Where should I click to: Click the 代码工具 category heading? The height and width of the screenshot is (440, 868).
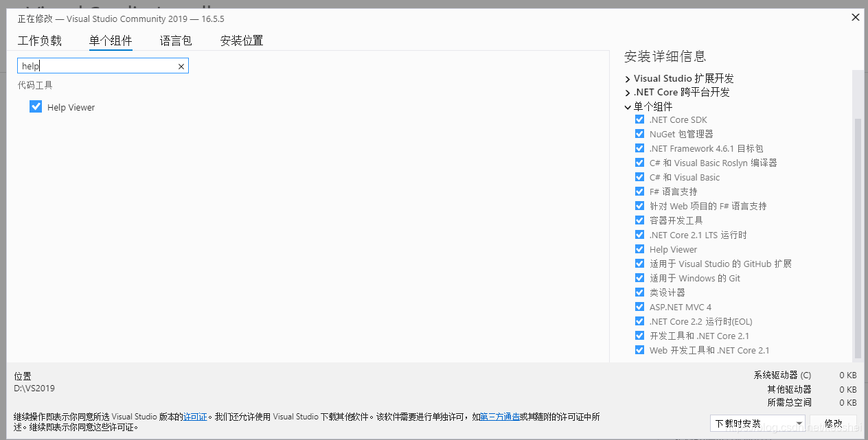35,85
